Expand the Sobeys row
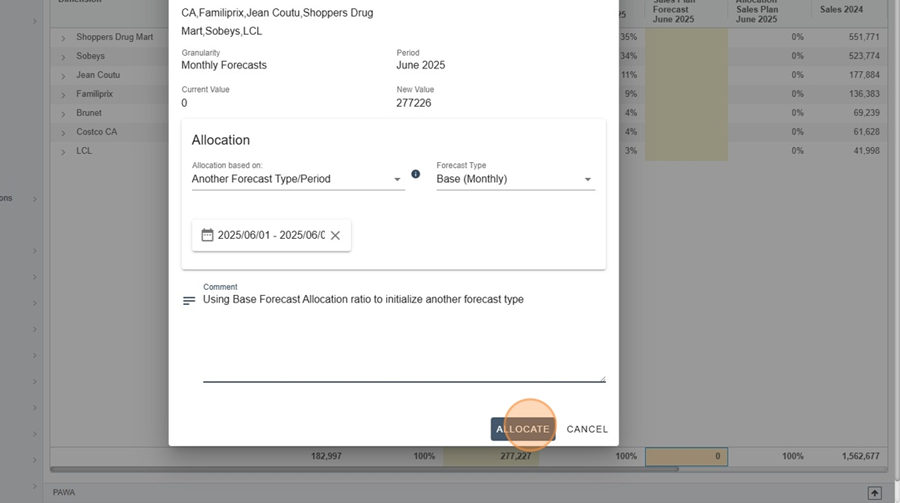The width and height of the screenshot is (900, 503). (x=63, y=57)
